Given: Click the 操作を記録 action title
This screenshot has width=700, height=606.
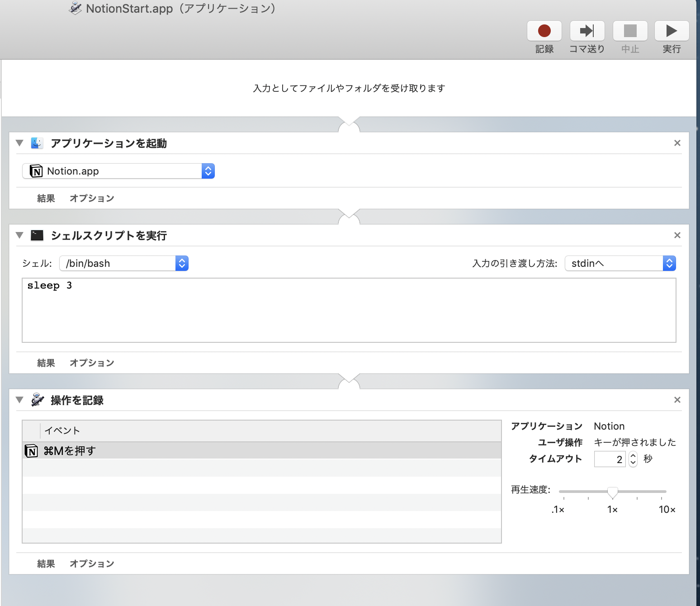Looking at the screenshot, I should click(77, 400).
